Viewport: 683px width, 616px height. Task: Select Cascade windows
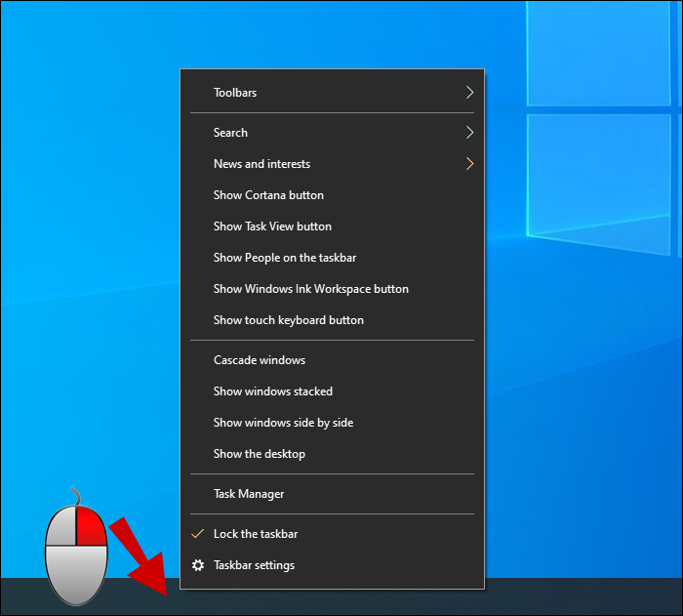[x=260, y=360]
